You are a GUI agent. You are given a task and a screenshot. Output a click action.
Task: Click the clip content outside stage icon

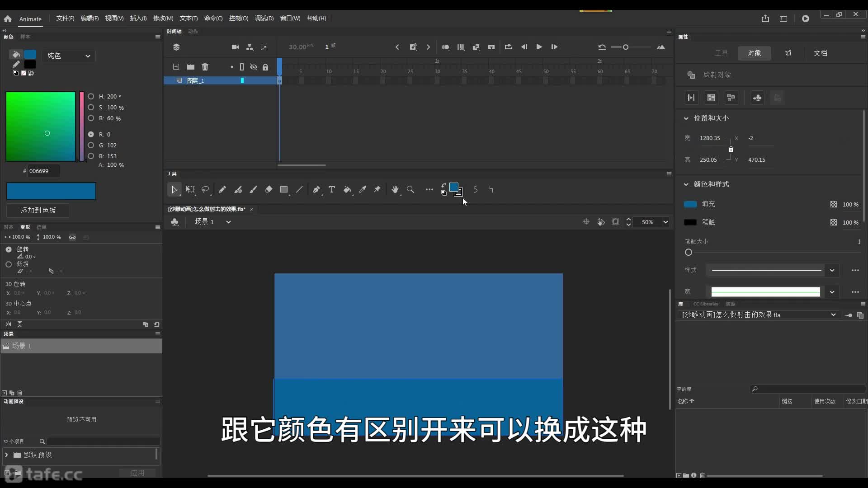pyautogui.click(x=615, y=222)
